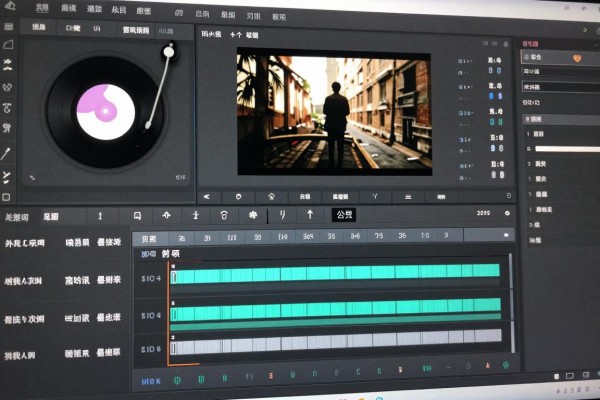Screen dimensions: 600x400
Task: Click the blue MOK label below the timeline
Action: (151, 381)
